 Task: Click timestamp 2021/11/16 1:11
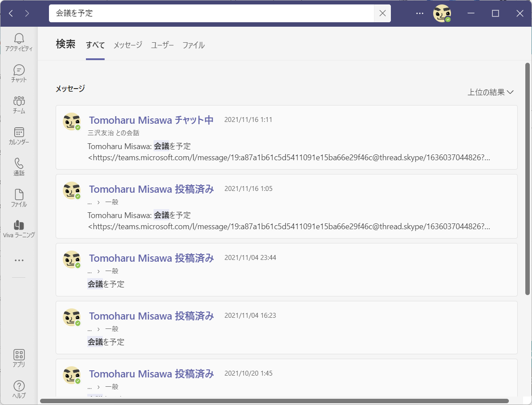coord(248,120)
